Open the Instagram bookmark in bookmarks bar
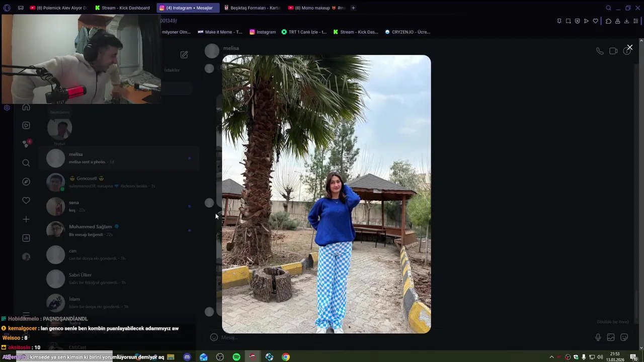644x362 pixels. point(263,32)
